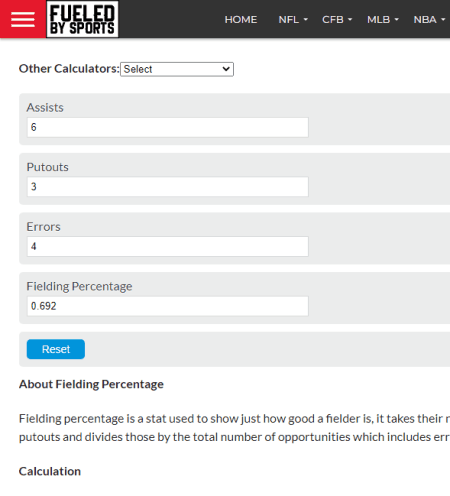Click the Calculation heading

[50, 471]
